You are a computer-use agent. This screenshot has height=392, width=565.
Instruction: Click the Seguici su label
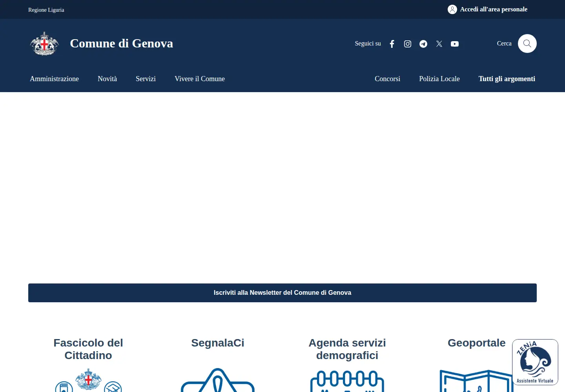coord(368,44)
